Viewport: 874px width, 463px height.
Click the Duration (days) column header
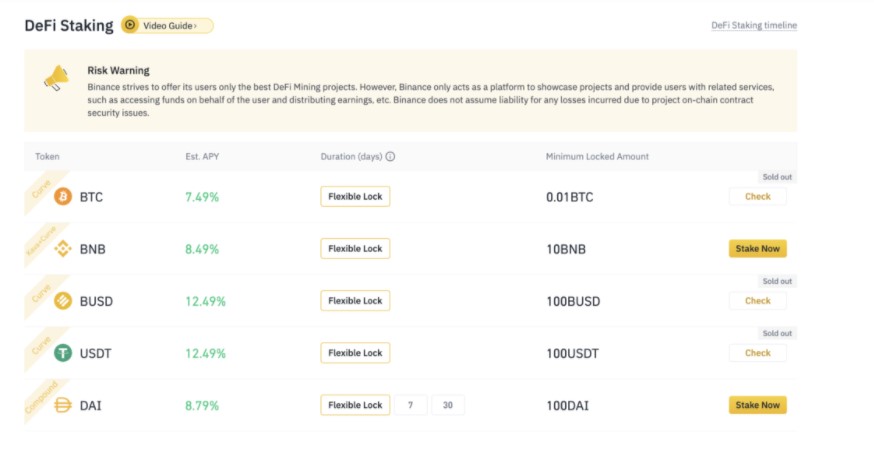tap(351, 157)
